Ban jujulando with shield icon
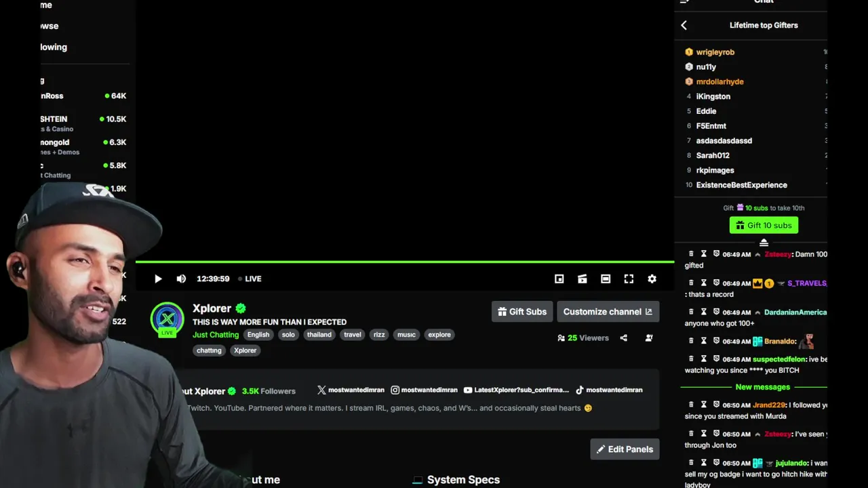The width and height of the screenshot is (868, 488). 716,463
